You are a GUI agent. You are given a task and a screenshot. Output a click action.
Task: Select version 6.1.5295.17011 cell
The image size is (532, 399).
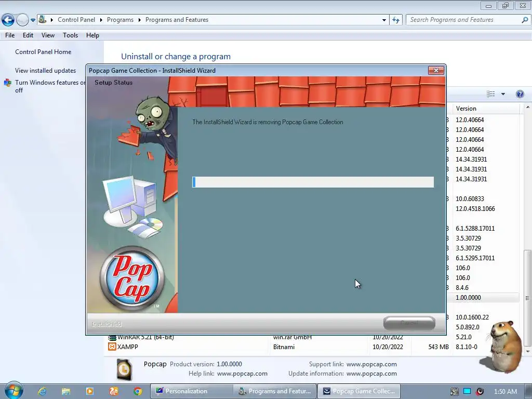point(475,258)
